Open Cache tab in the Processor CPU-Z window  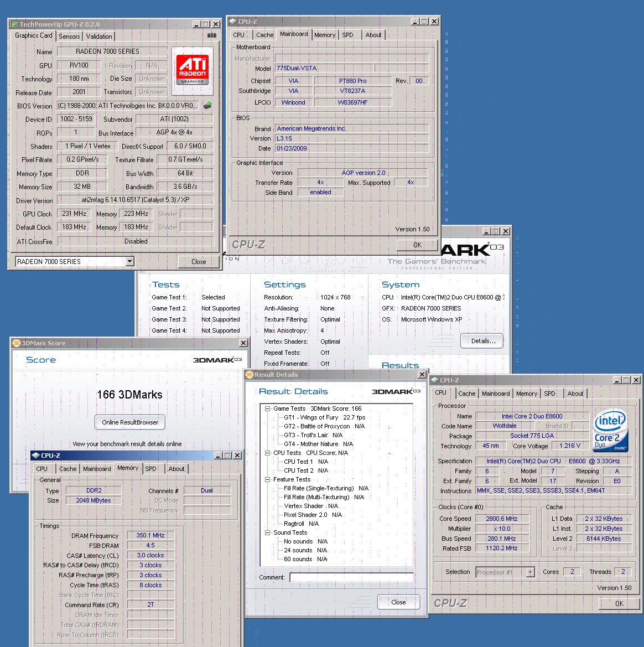(466, 394)
